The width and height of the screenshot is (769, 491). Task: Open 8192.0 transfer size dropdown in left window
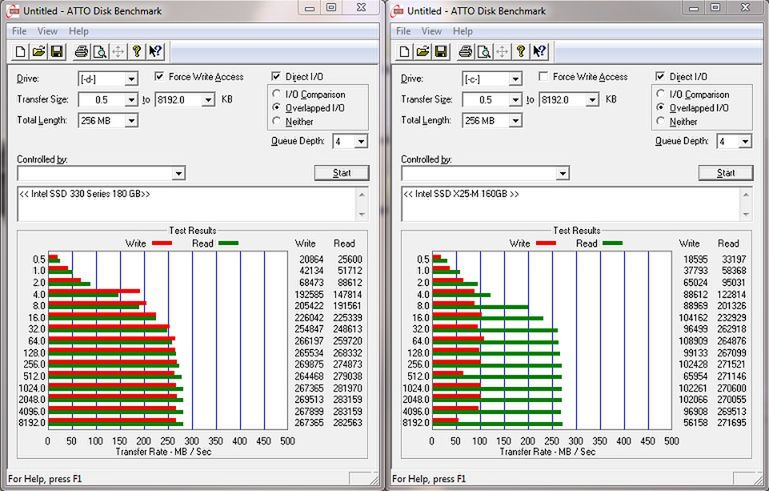click(208, 100)
